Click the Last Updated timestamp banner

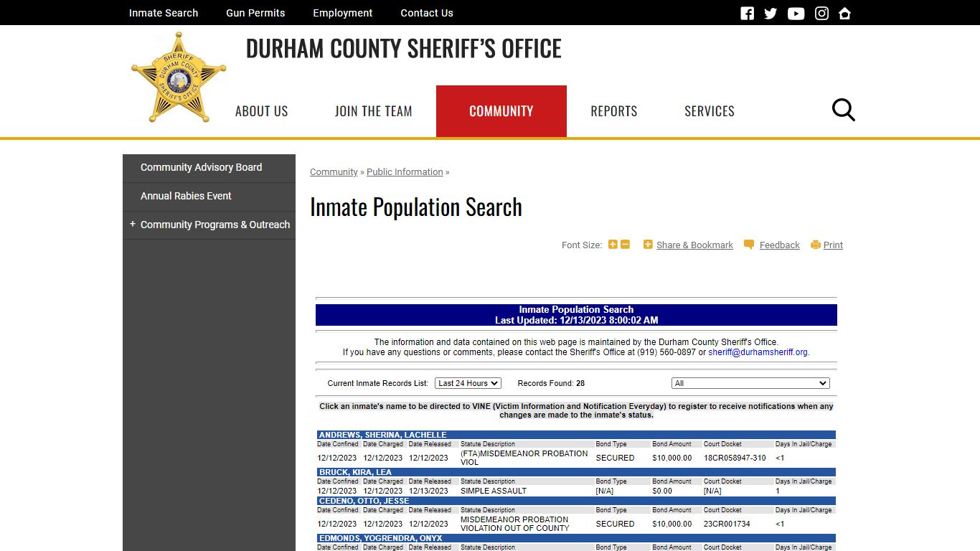point(576,320)
